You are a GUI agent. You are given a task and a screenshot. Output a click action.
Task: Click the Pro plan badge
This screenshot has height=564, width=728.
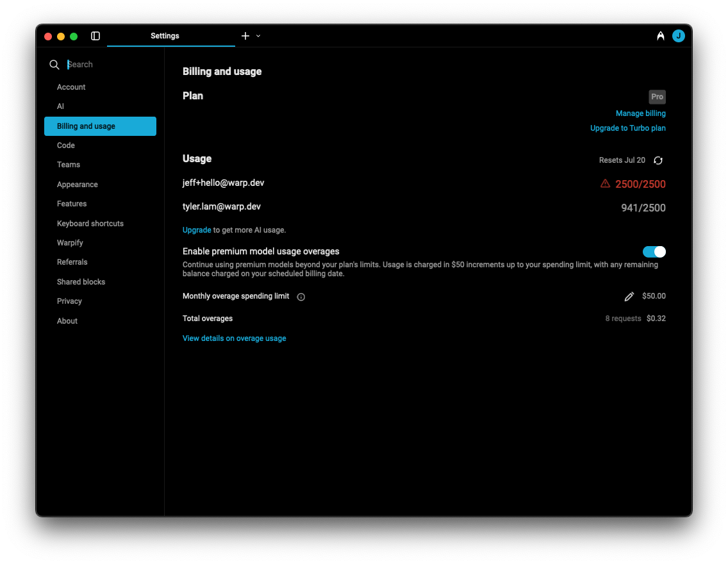click(x=657, y=97)
